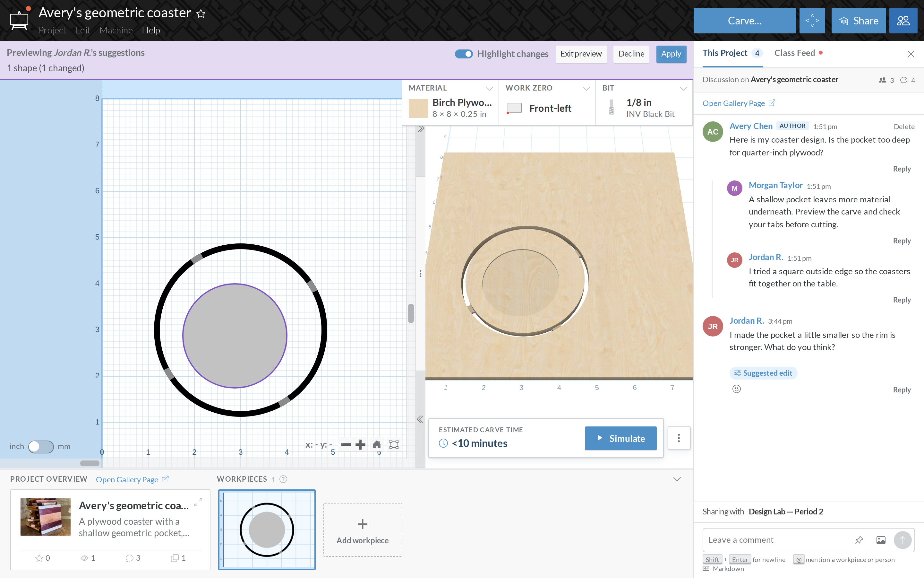Image resolution: width=924 pixels, height=578 pixels.
Task: Open the Bit dropdown
Action: pyautogui.click(x=644, y=102)
